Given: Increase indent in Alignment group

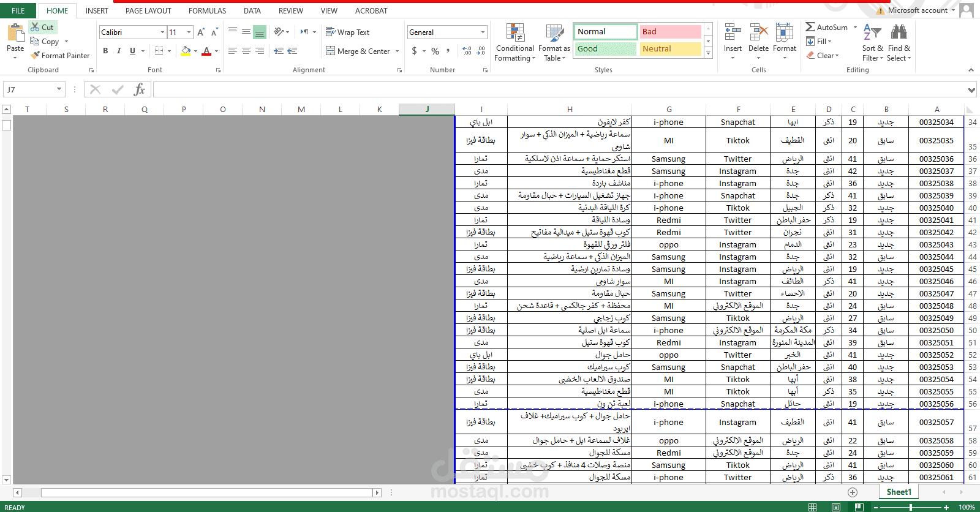Looking at the screenshot, I should 292,51.
